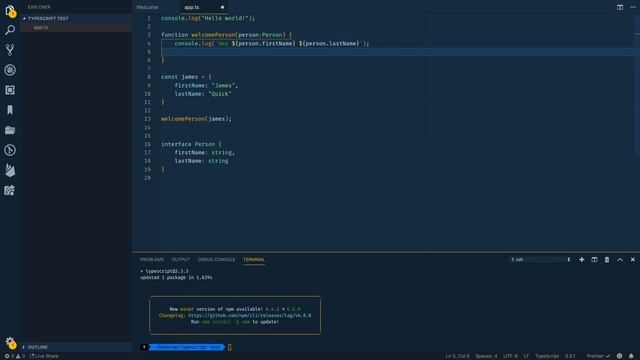The height and width of the screenshot is (360, 640).
Task: Click 'lastName: "Quick"' on line 10
Action: [203, 94]
